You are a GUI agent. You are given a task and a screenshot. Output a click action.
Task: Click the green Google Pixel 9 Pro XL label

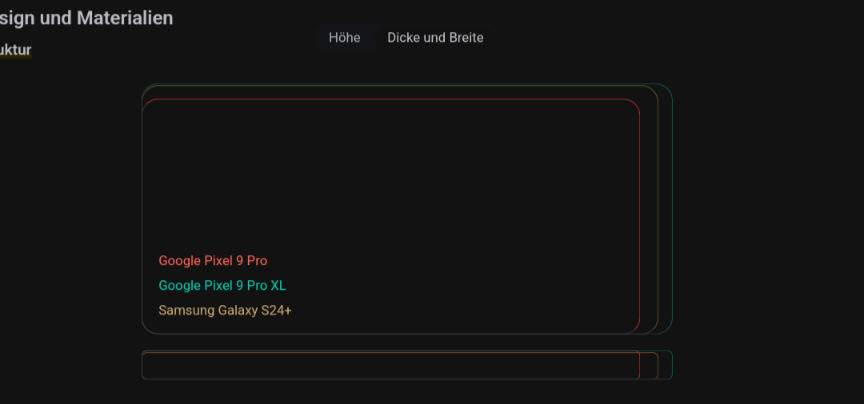coord(222,286)
